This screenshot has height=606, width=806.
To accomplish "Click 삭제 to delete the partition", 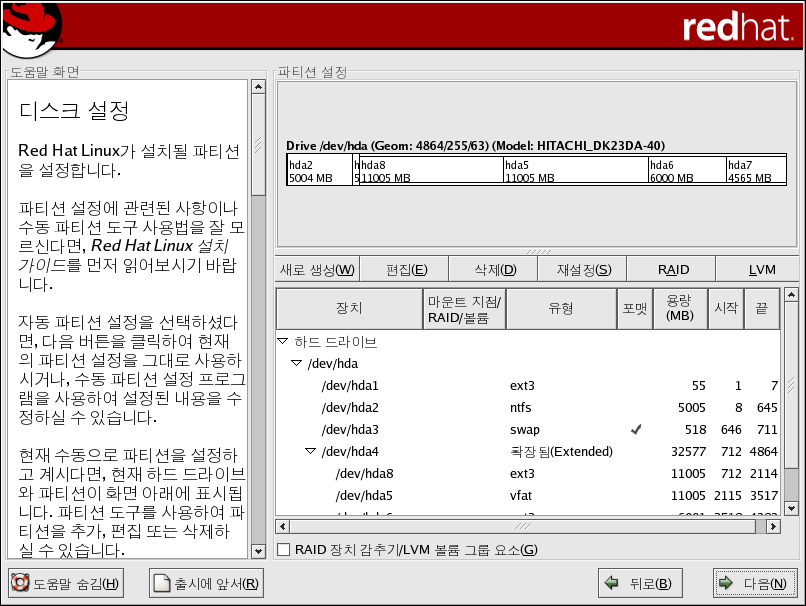I will 494,270.
